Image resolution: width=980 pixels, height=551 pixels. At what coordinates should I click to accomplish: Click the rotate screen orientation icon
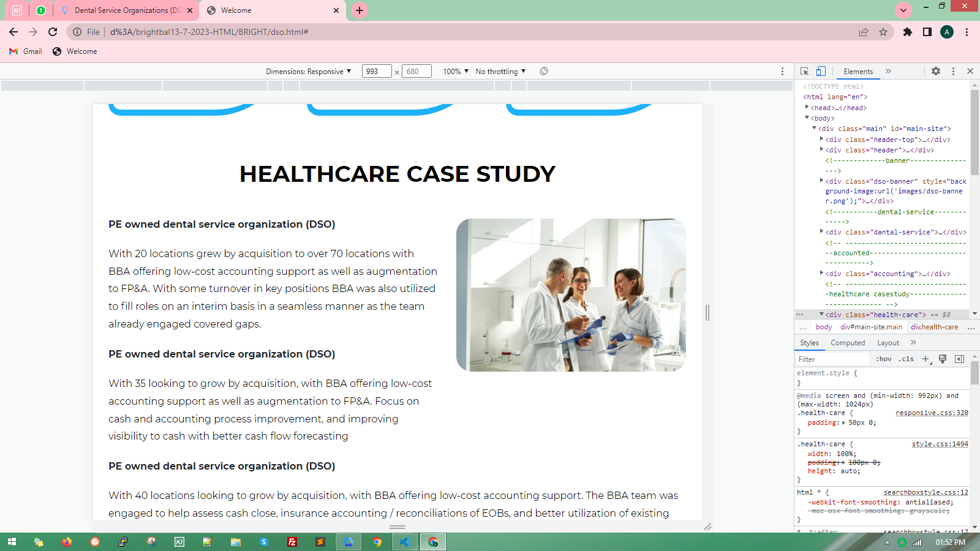(x=544, y=72)
